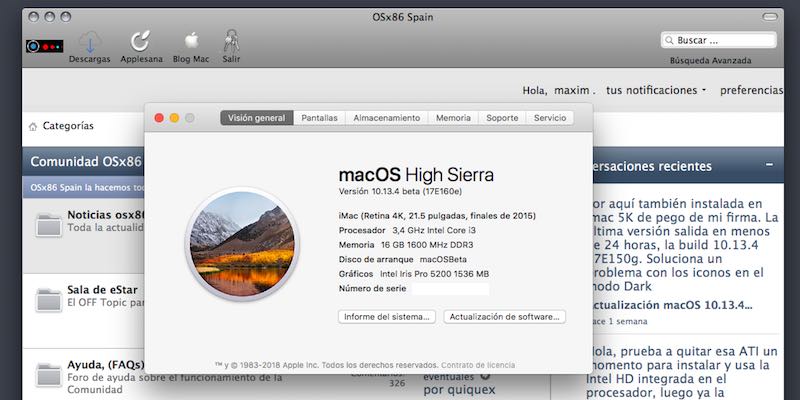
Task: Select the Visión general tab
Action: 257,118
